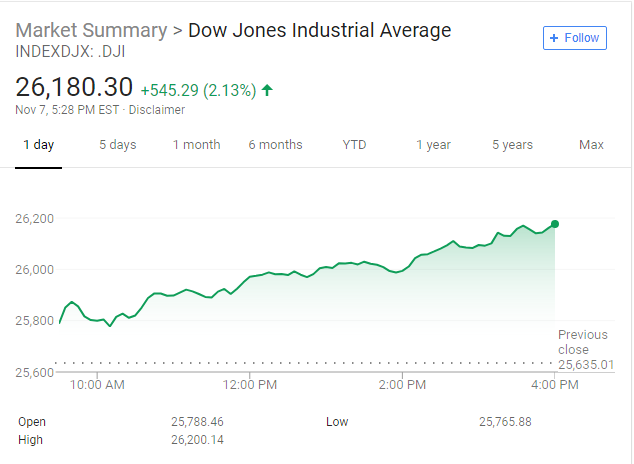This screenshot has width=634, height=464.
Task: Click the Follow button
Action: [575, 38]
